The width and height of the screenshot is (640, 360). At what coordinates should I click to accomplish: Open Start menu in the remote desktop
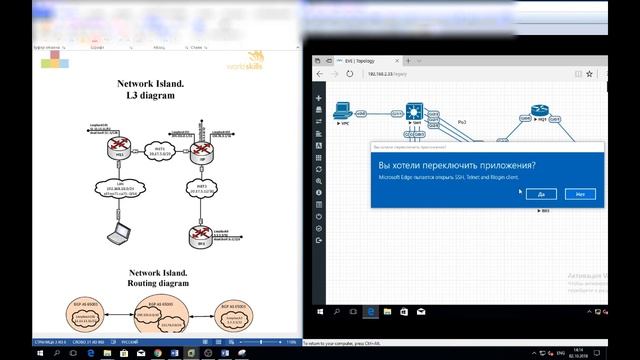click(320, 312)
